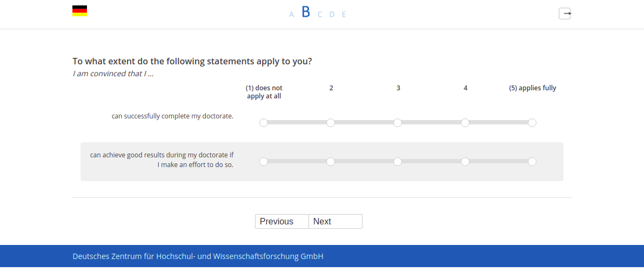This screenshot has height=272, width=644.
Task: Jump to section D
Action: pos(332,15)
